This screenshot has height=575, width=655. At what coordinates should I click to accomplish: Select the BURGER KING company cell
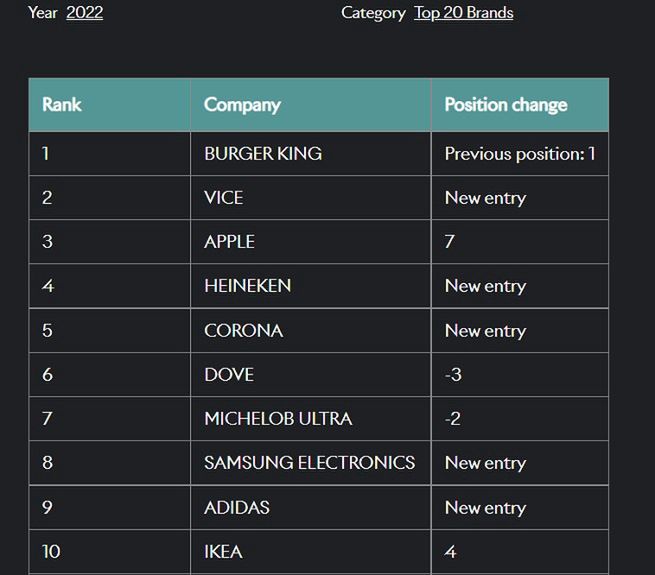pos(263,154)
